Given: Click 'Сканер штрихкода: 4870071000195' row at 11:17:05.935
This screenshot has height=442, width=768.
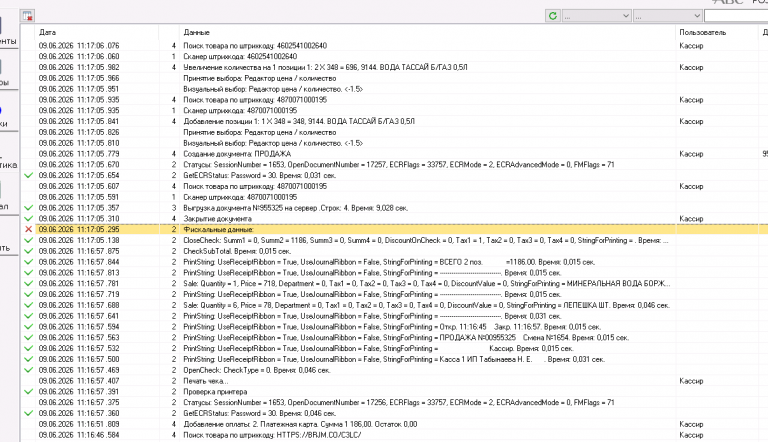Looking at the screenshot, I should point(240,110).
